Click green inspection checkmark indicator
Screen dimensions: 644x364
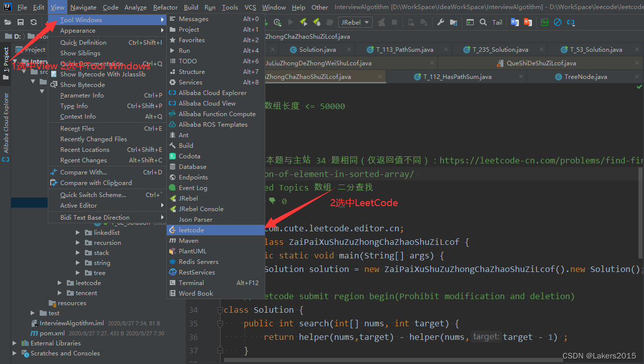[x=639, y=86]
